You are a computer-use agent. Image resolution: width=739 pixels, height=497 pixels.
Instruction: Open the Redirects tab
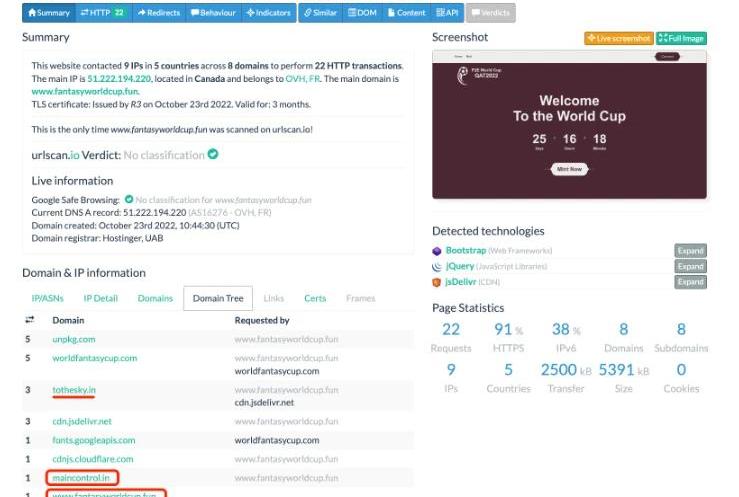156,13
